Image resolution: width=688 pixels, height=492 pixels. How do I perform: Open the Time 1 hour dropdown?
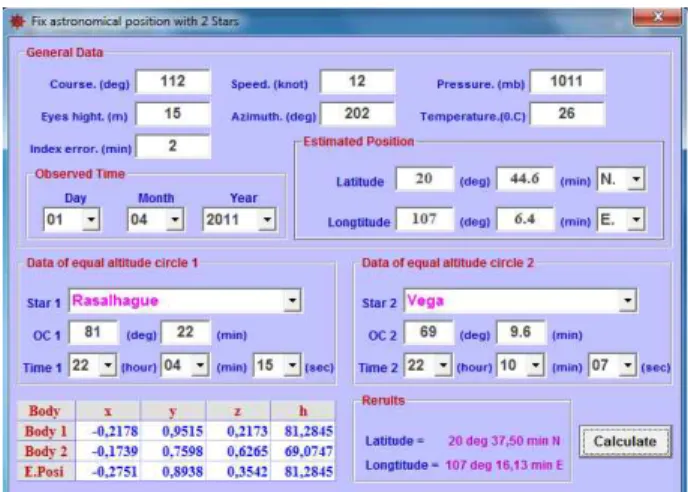coord(108,365)
